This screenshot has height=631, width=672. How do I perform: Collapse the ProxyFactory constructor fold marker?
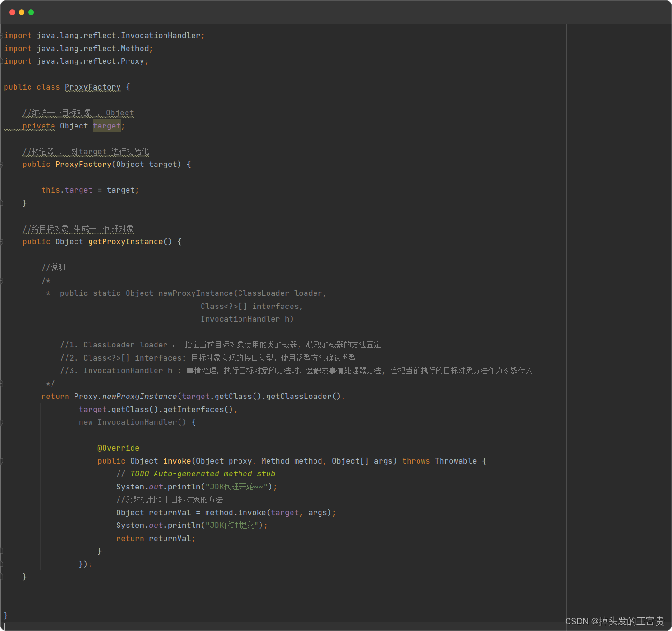point(1,165)
